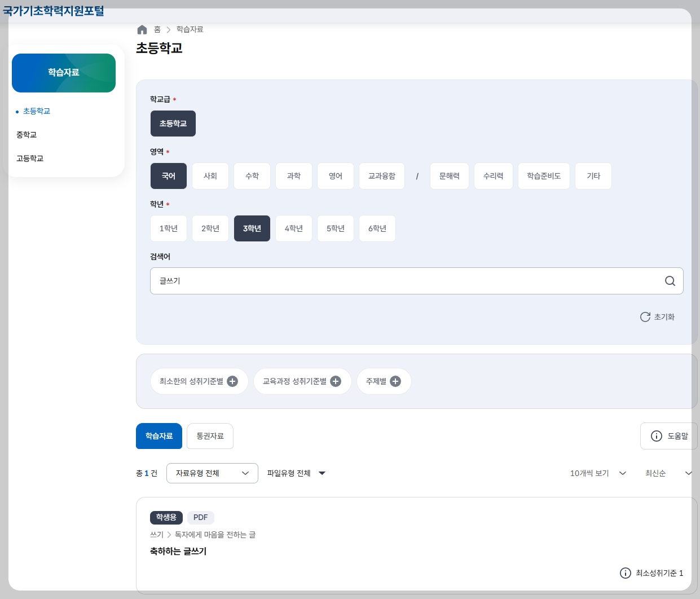Expand 교육과정 성취기준별 filter
Viewport: 700px width, 599px height.
[302, 381]
